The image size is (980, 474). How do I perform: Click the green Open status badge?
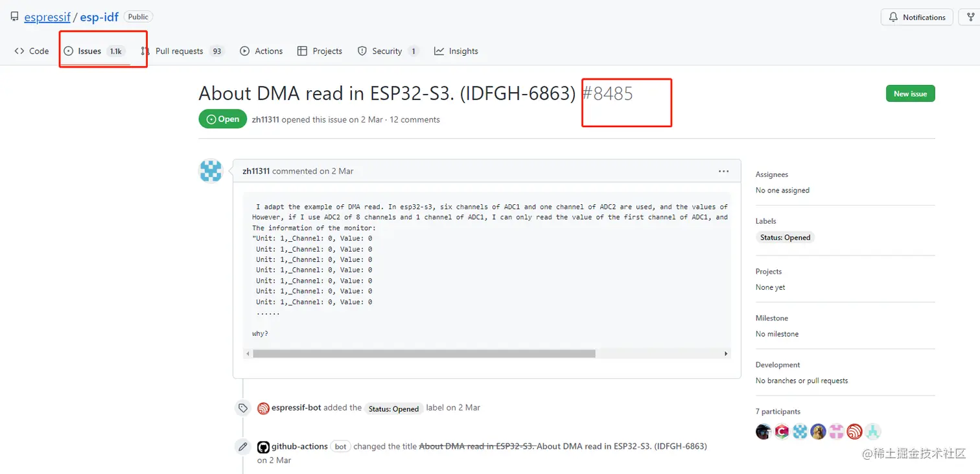(x=222, y=119)
